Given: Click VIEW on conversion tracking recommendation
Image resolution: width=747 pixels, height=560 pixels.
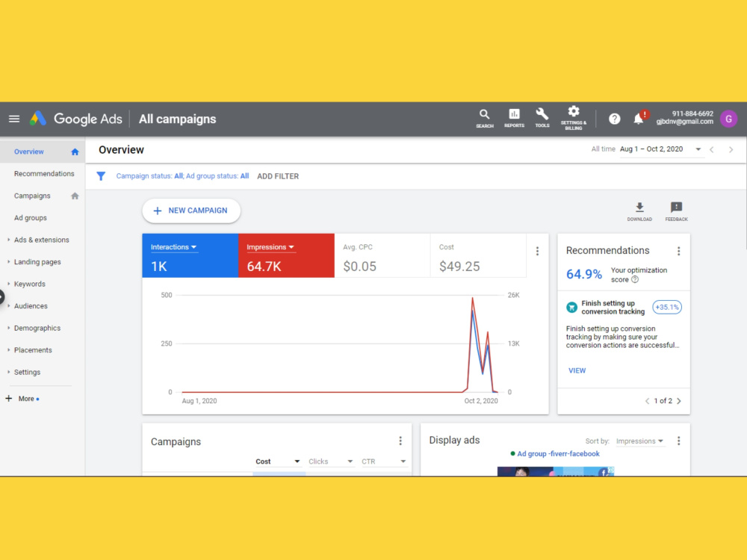Looking at the screenshot, I should [x=577, y=370].
